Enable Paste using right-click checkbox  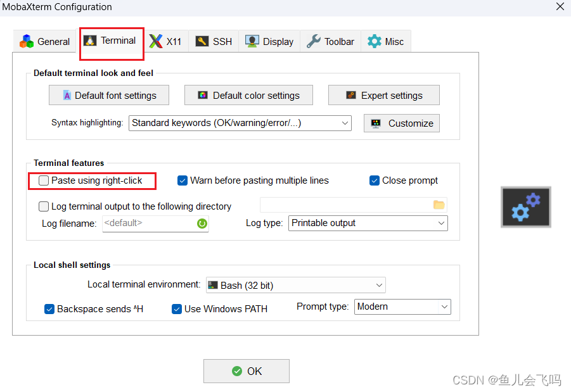44,180
